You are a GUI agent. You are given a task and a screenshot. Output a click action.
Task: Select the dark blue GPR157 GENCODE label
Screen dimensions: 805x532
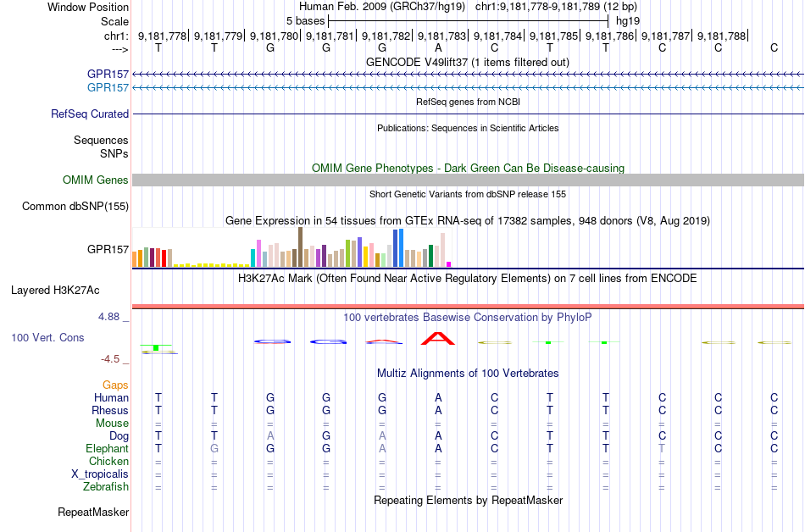[108, 74]
